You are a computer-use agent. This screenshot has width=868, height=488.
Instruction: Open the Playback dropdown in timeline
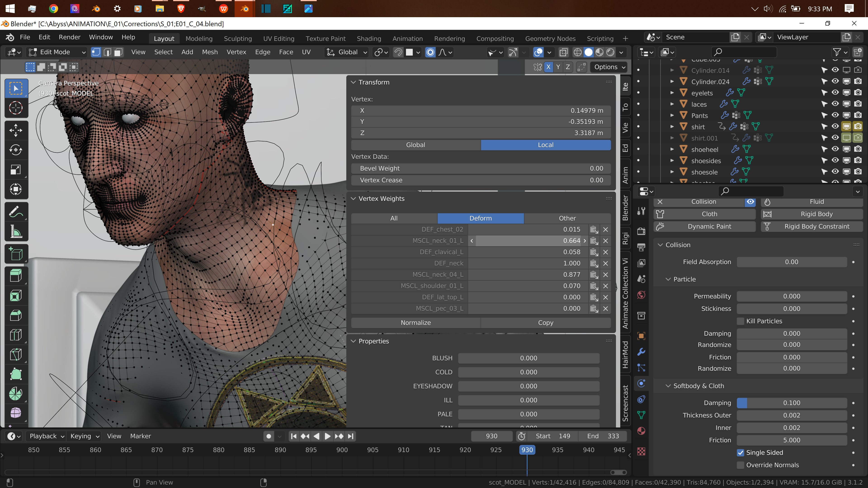click(47, 436)
